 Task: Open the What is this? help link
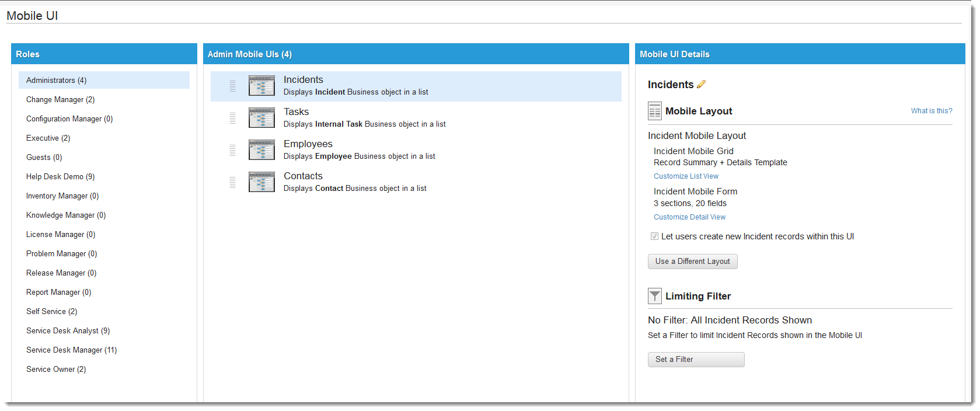(931, 111)
